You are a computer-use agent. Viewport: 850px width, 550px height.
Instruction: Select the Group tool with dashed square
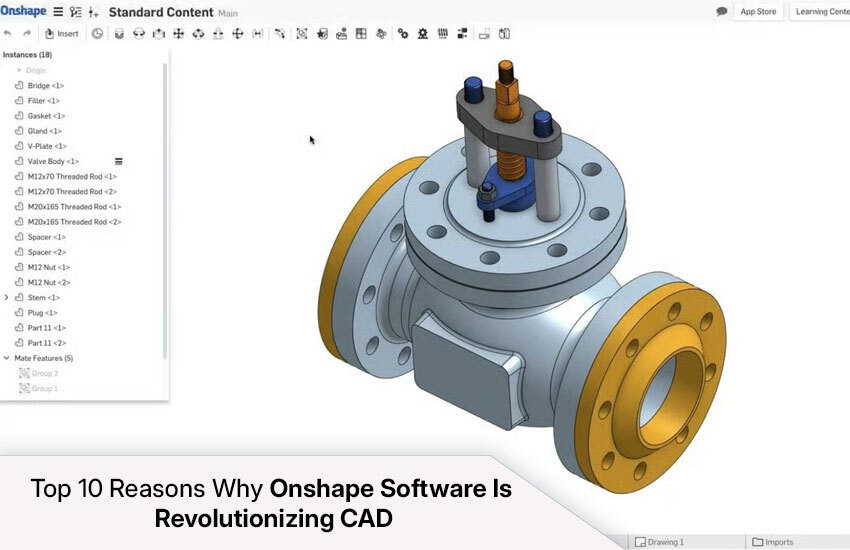pyautogui.click(x=302, y=34)
